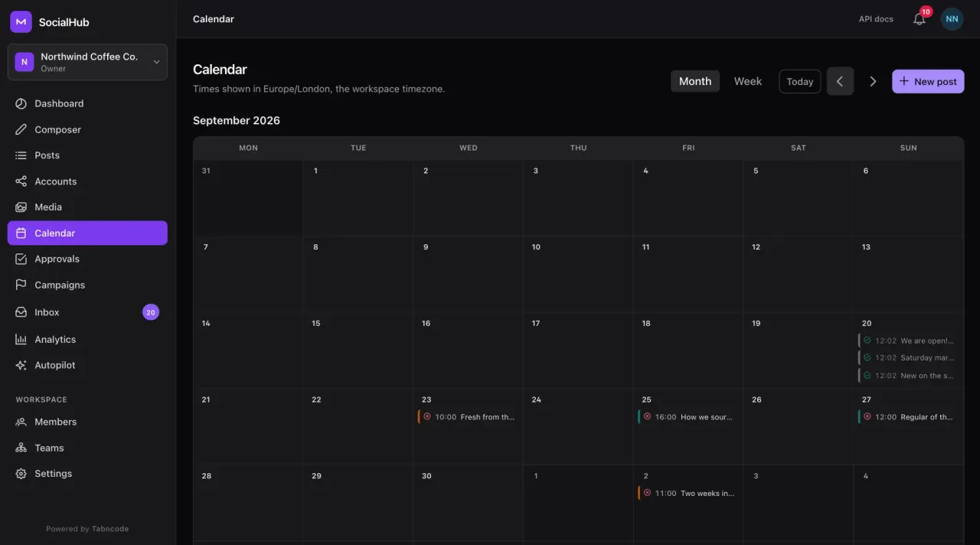Open the Dashboard page label

pos(59,103)
